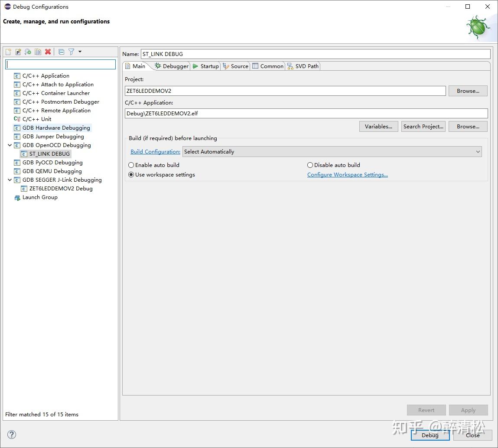Create a new launch configuration
The height and width of the screenshot is (448, 498).
[x=8, y=52]
